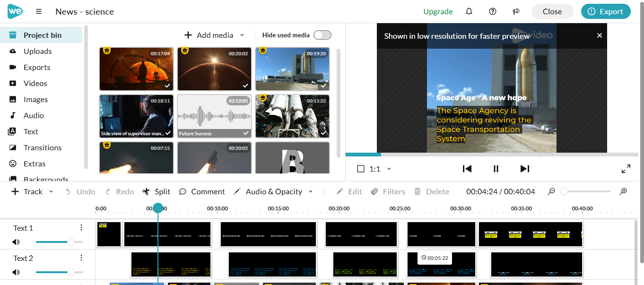Open the notifications bell
644x285 pixels.
(469, 11)
